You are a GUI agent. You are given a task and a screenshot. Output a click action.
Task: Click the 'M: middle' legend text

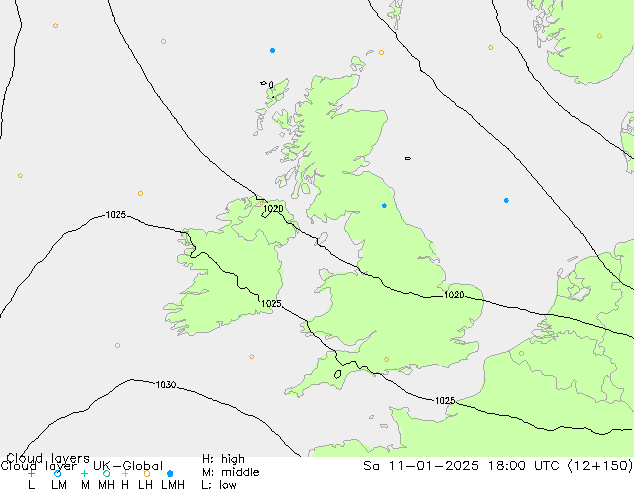[x=230, y=472]
